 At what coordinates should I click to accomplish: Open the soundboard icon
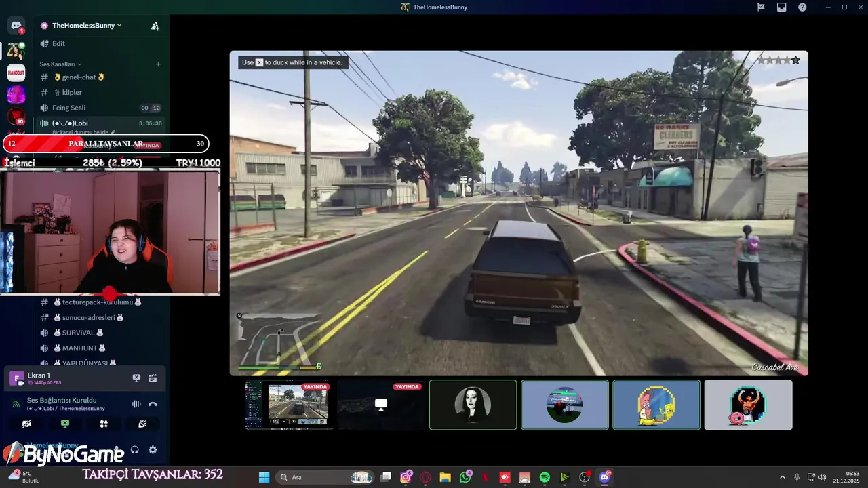(142, 424)
